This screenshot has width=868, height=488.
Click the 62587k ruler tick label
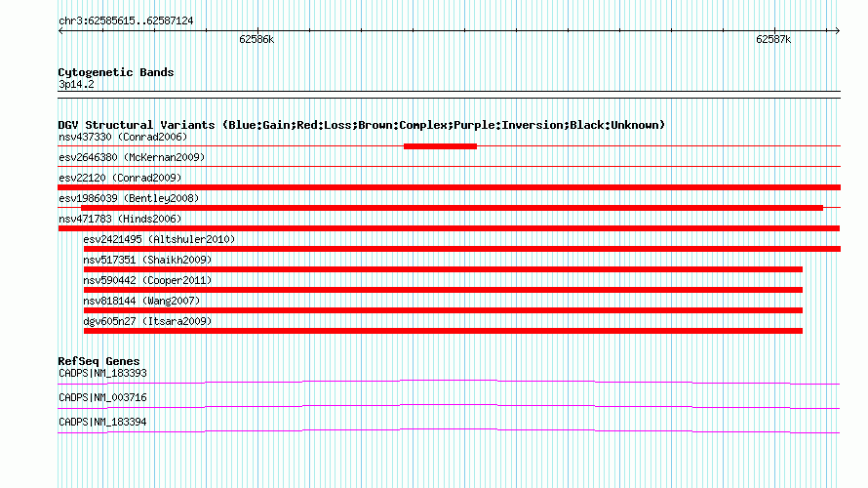(x=773, y=39)
